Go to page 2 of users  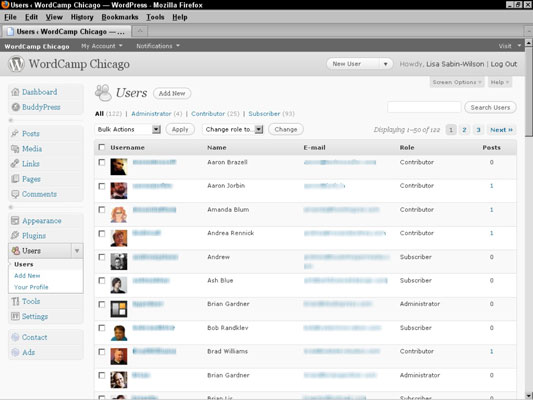464,130
